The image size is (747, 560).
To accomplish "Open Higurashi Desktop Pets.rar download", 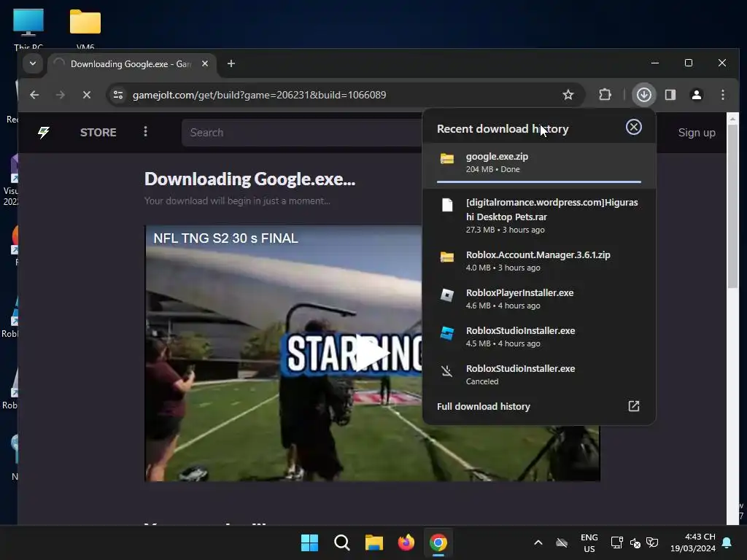I will point(539,215).
